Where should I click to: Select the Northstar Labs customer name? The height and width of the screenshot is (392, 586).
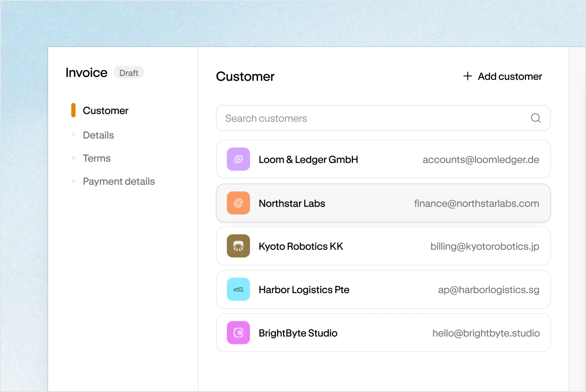(292, 203)
